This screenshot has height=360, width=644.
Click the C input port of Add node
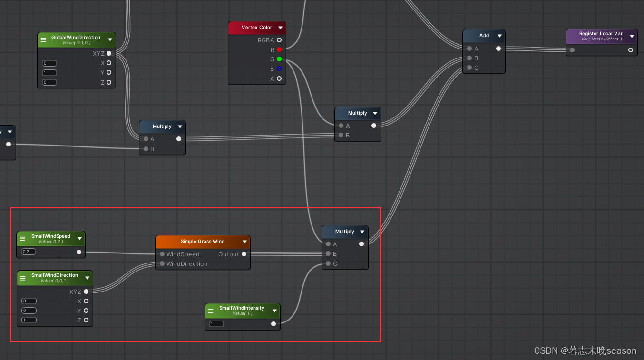pyautogui.click(x=469, y=68)
